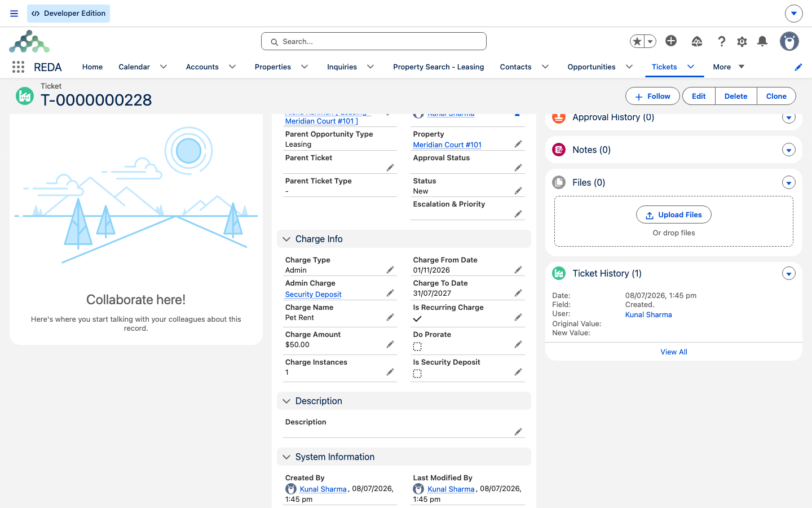Edit the Parent Ticket pencil icon
The width and height of the screenshot is (812, 508).
[x=390, y=168]
